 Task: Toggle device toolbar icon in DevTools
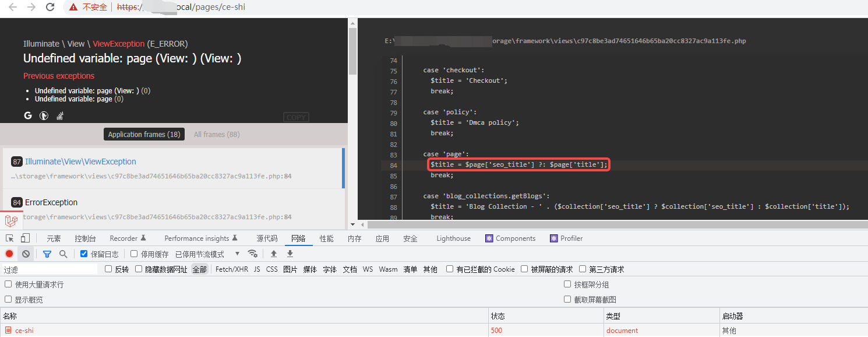click(x=25, y=238)
